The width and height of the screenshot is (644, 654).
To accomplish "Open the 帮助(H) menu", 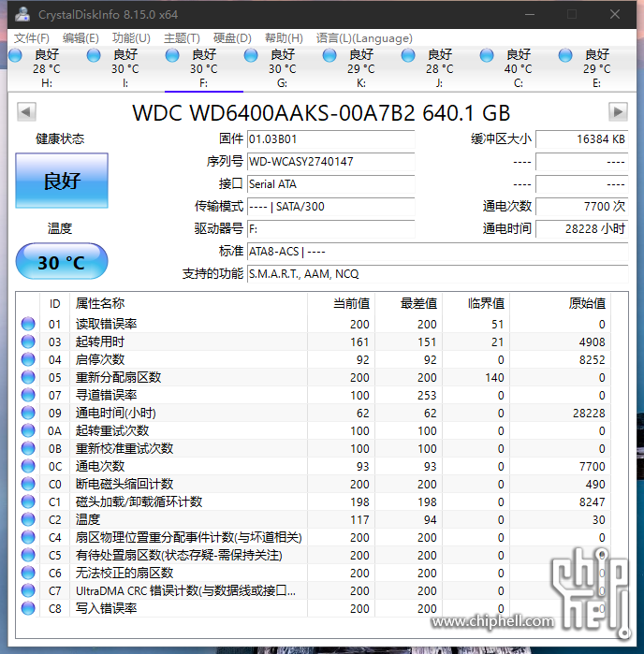I will 284,38.
